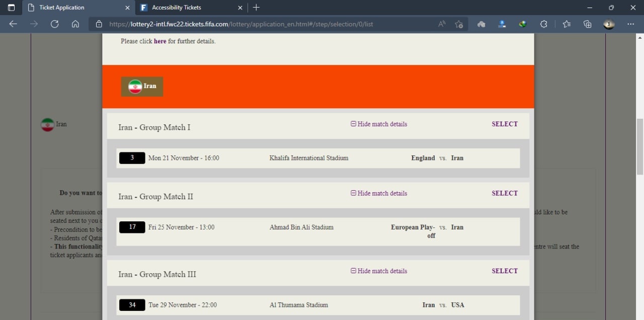
Task: Open the Extensions puzzle-piece icon
Action: pyautogui.click(x=543, y=24)
